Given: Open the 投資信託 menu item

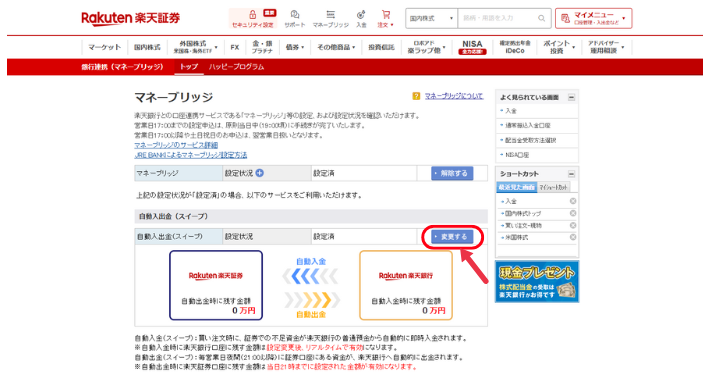Looking at the screenshot, I should click(x=381, y=47).
